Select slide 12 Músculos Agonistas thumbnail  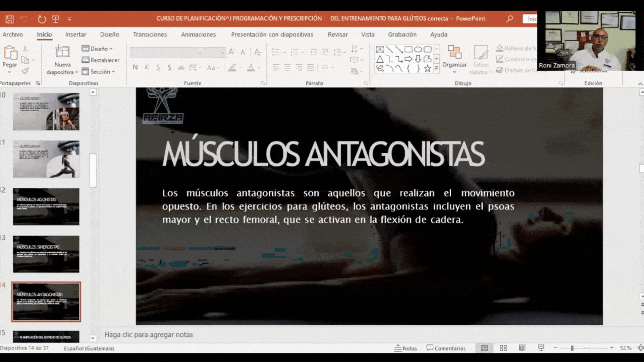pos(46,206)
